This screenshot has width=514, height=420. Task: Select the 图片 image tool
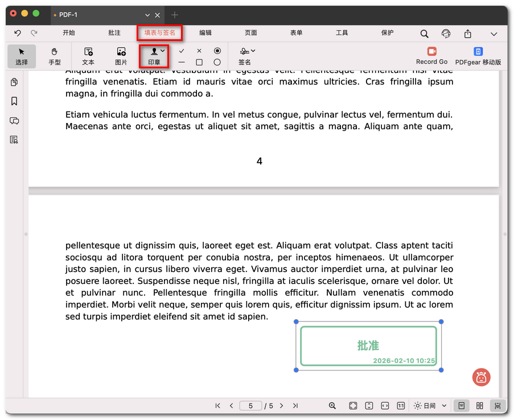tap(121, 57)
